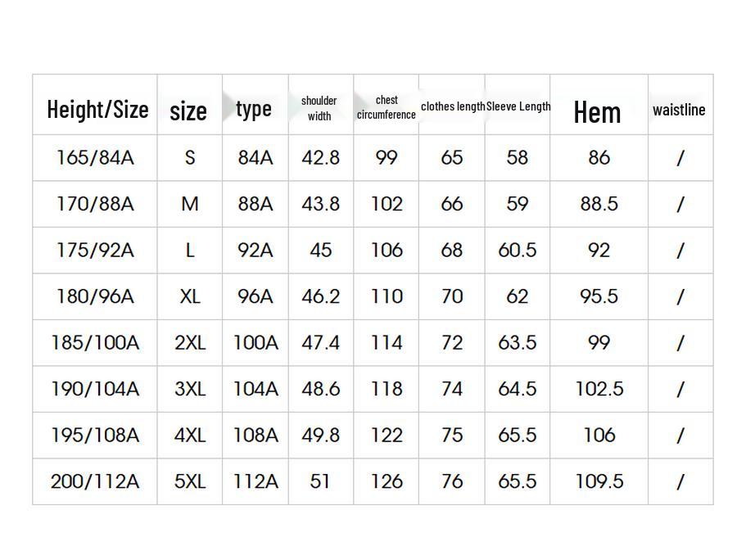Select the clothes length header
746x560 pixels.
point(453,106)
